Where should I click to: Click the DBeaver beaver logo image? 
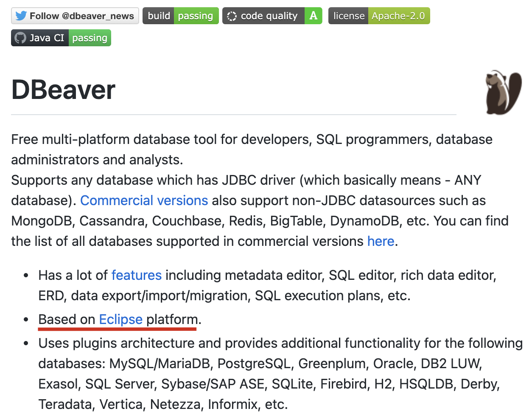coord(504,93)
